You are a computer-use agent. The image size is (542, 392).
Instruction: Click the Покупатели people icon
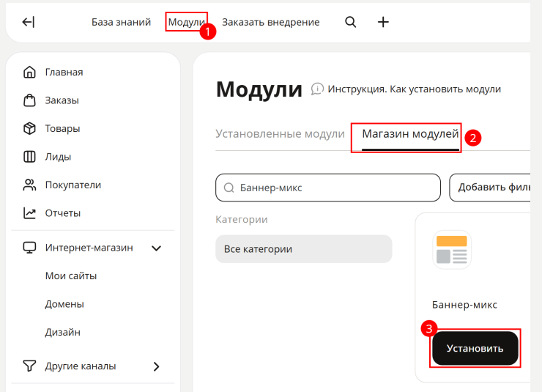pos(29,185)
